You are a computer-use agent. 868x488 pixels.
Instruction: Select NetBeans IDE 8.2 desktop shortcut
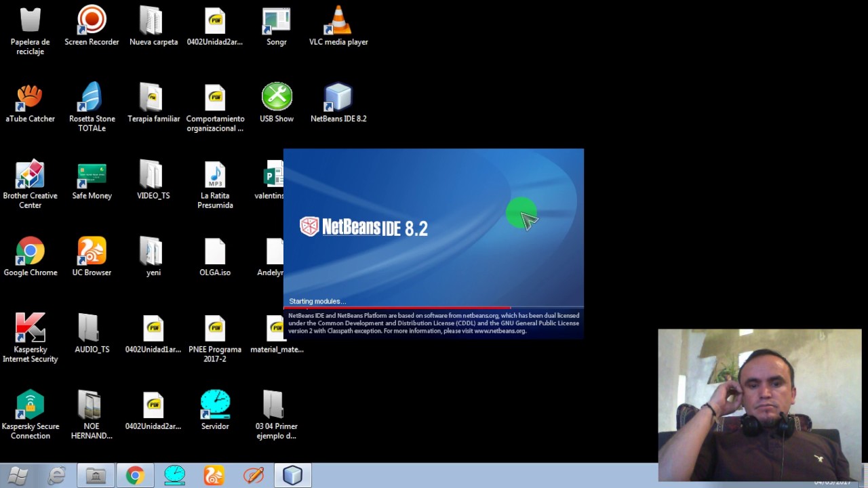(x=338, y=103)
